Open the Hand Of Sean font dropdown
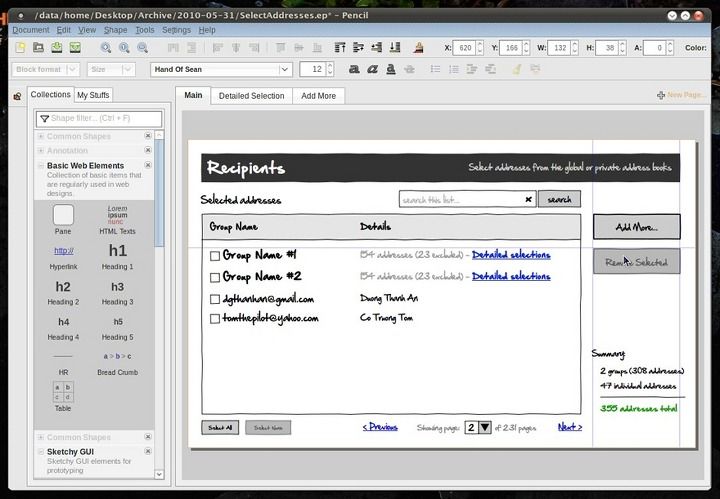The image size is (720, 499). (221, 69)
